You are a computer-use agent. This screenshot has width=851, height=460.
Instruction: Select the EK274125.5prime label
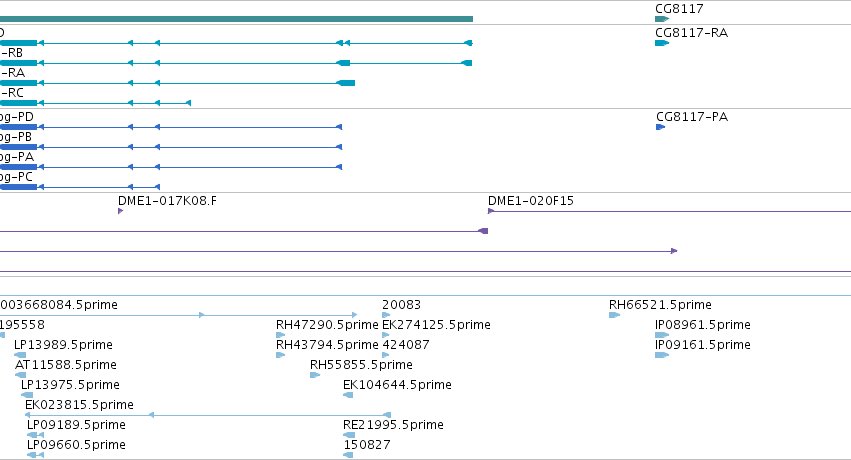[436, 325]
